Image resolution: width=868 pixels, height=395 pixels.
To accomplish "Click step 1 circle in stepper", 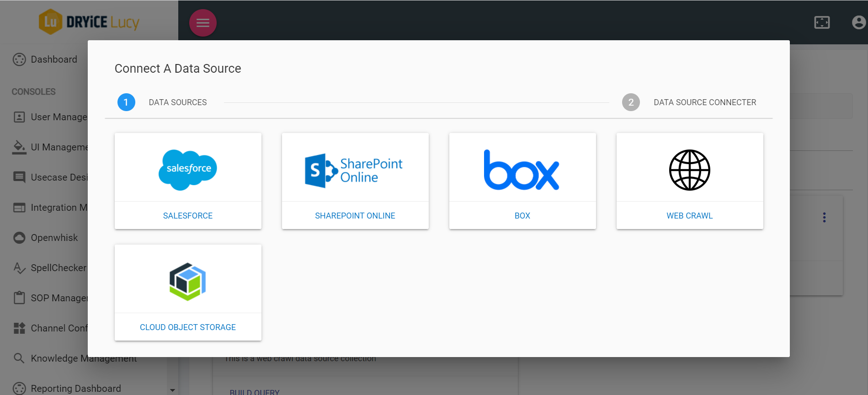I will (x=126, y=102).
